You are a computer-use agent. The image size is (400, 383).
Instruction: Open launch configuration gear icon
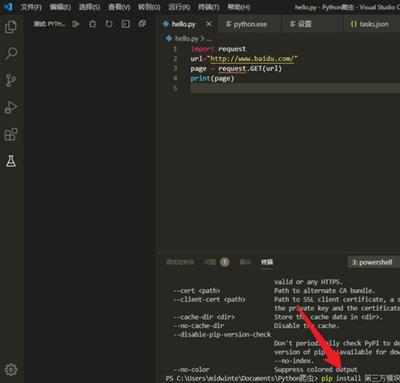pos(92,24)
